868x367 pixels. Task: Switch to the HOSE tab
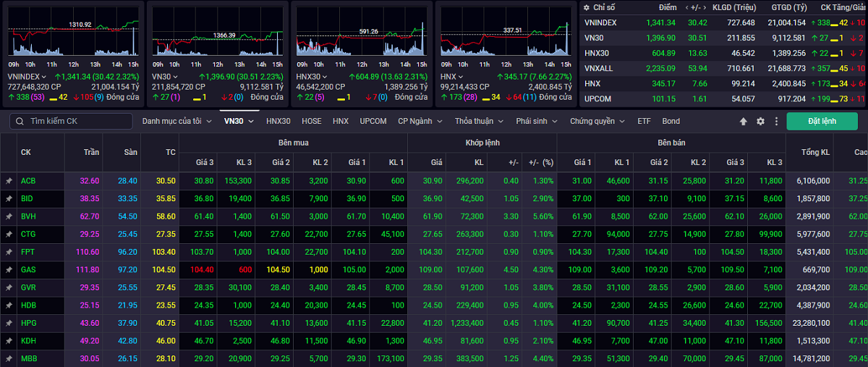tap(312, 122)
